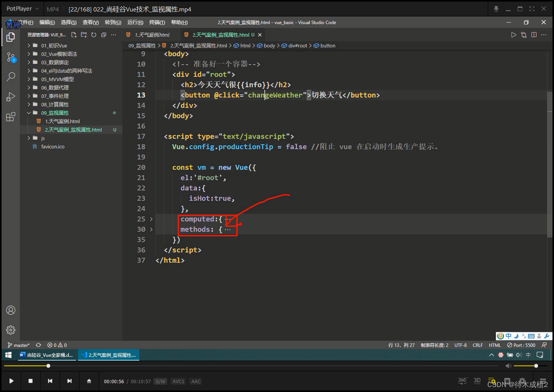
Task: Toggle Live Server Port: 5500
Action: click(x=521, y=345)
